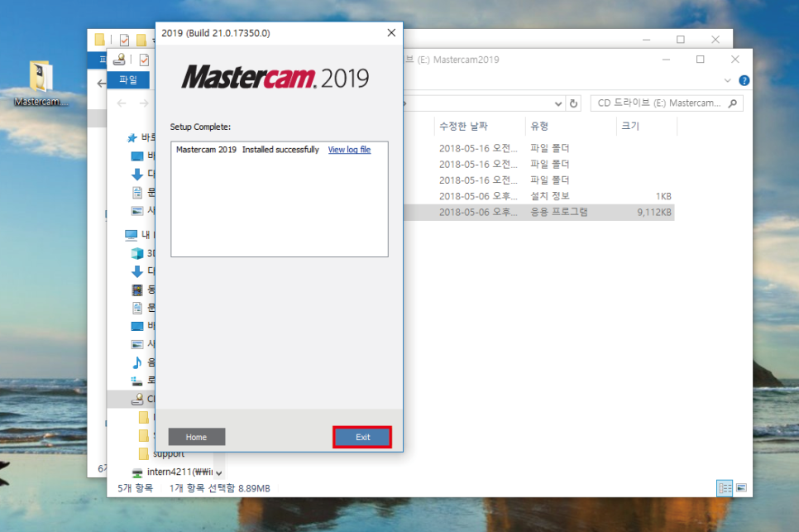Image resolution: width=799 pixels, height=532 pixels.
Task: Maximize the Mastercam2019 Explorer window
Action: click(700, 60)
